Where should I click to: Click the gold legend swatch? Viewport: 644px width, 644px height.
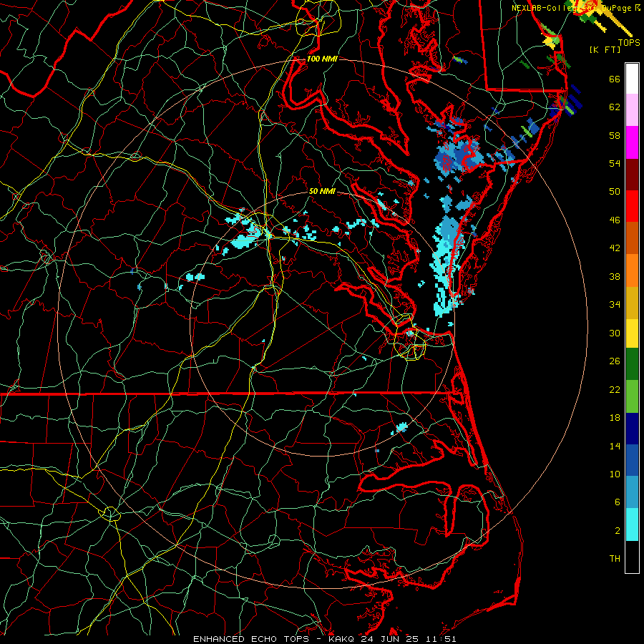[x=632, y=303]
